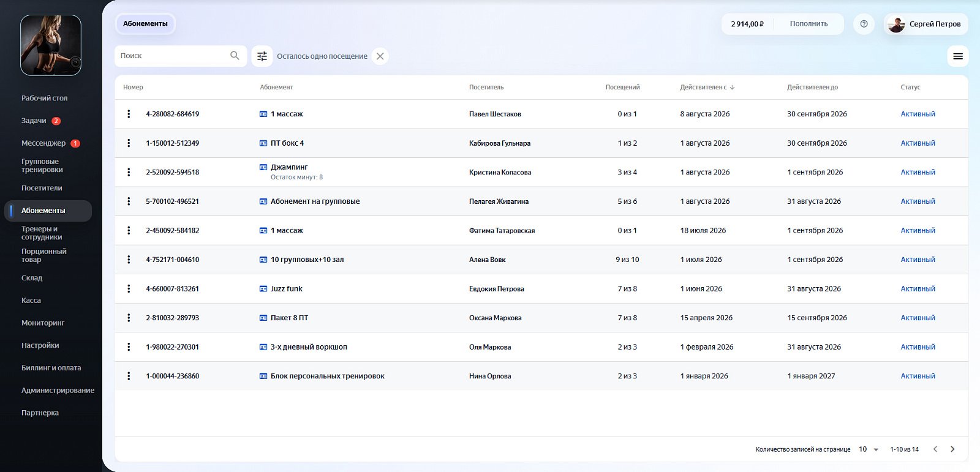Open the hamburger menu above the table

pyautogui.click(x=958, y=56)
